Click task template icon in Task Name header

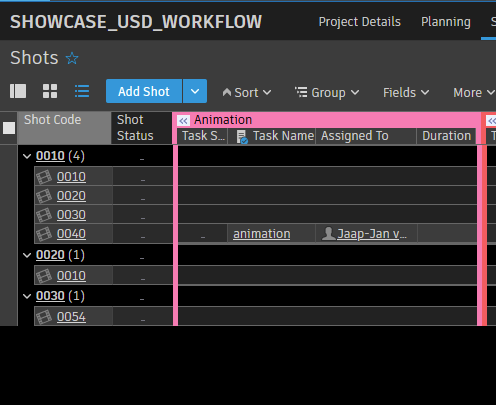(242, 137)
